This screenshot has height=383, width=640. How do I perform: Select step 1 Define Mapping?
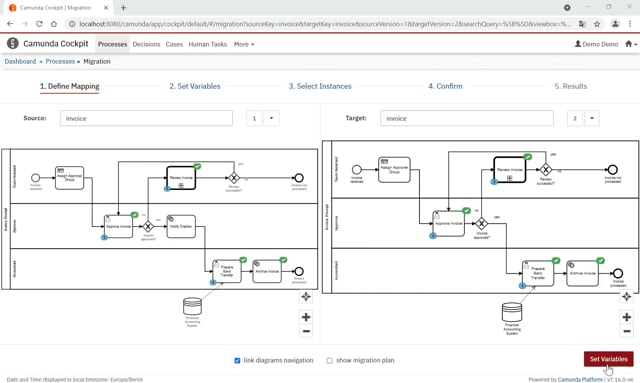[69, 86]
